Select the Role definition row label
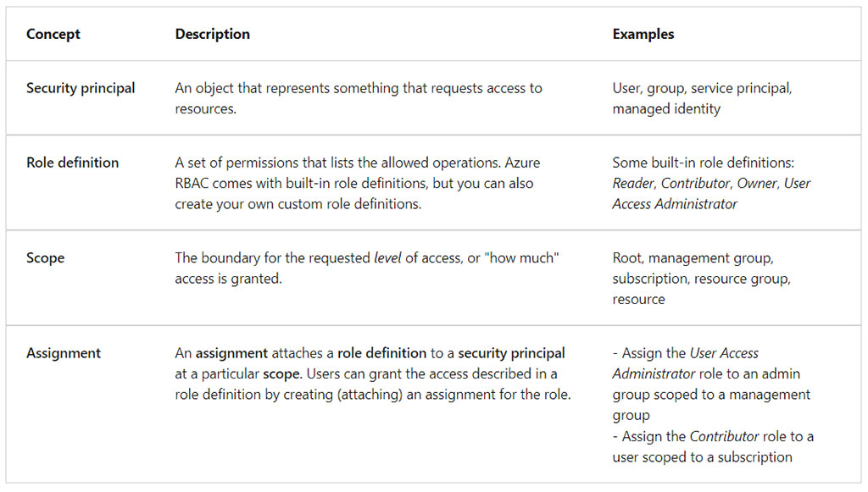 [x=72, y=163]
